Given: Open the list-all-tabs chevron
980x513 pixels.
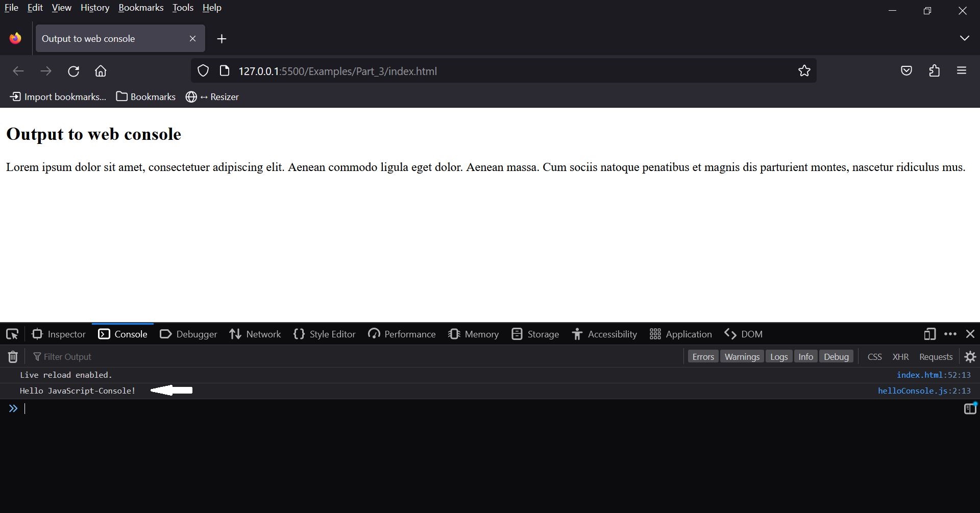Looking at the screenshot, I should pyautogui.click(x=964, y=38).
